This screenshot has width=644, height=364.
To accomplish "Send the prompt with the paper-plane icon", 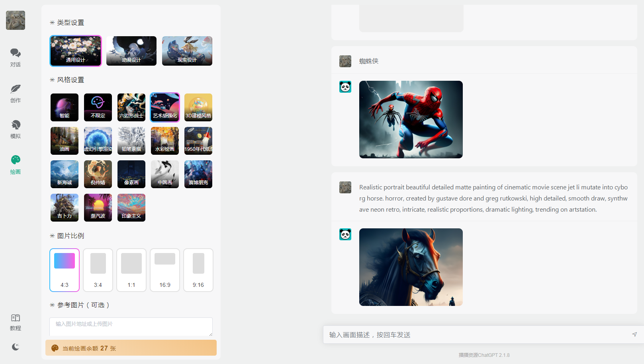I will [634, 335].
